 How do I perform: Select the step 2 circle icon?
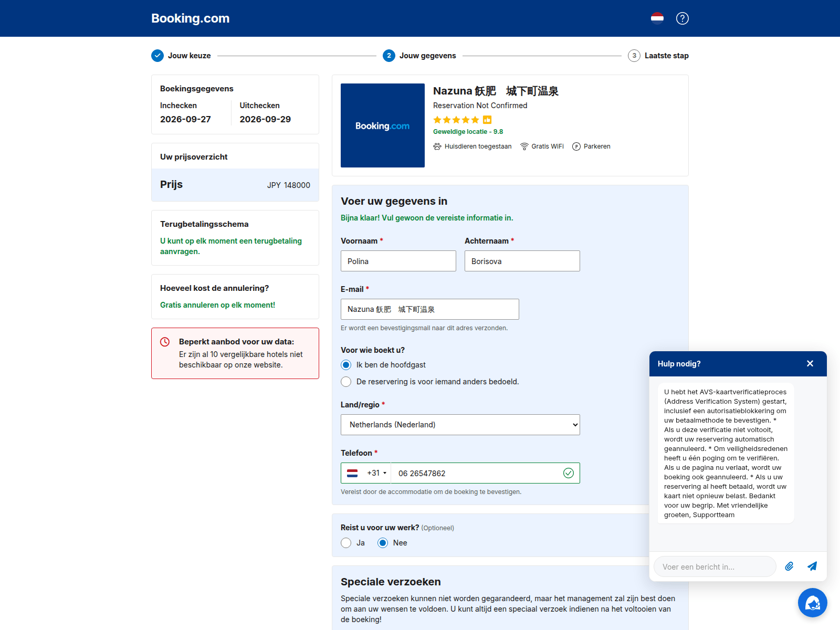click(x=389, y=56)
